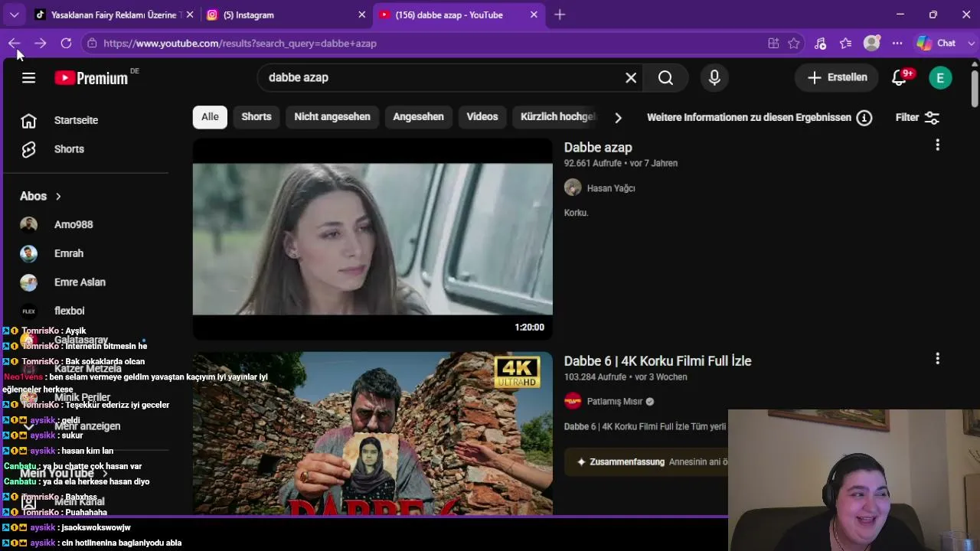Add this page to favorites star
This screenshot has width=980, height=551.
click(x=794, y=44)
